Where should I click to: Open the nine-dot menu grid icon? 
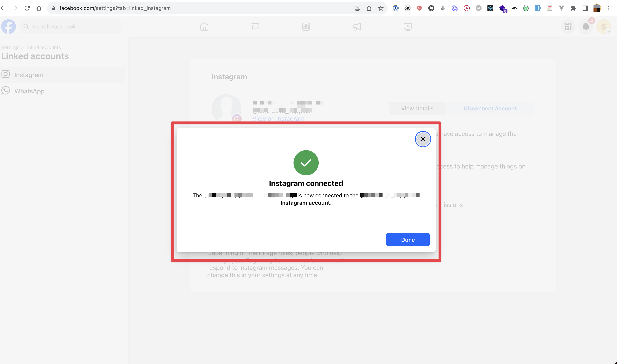[x=568, y=26]
